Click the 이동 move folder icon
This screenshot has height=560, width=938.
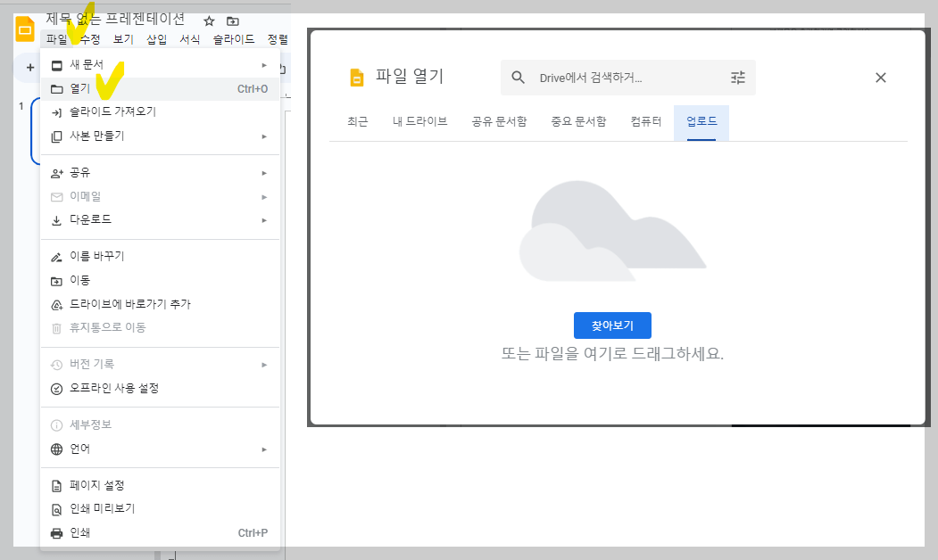point(54,280)
